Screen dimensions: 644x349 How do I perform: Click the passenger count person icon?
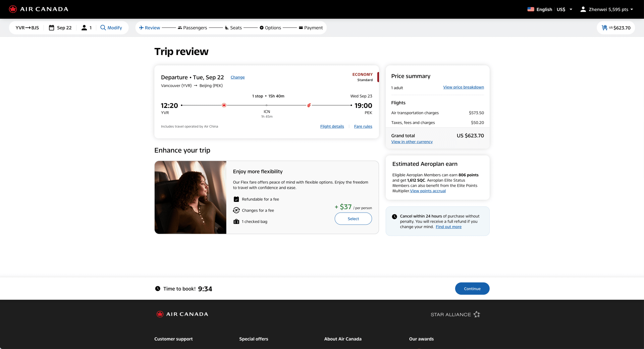pos(84,28)
